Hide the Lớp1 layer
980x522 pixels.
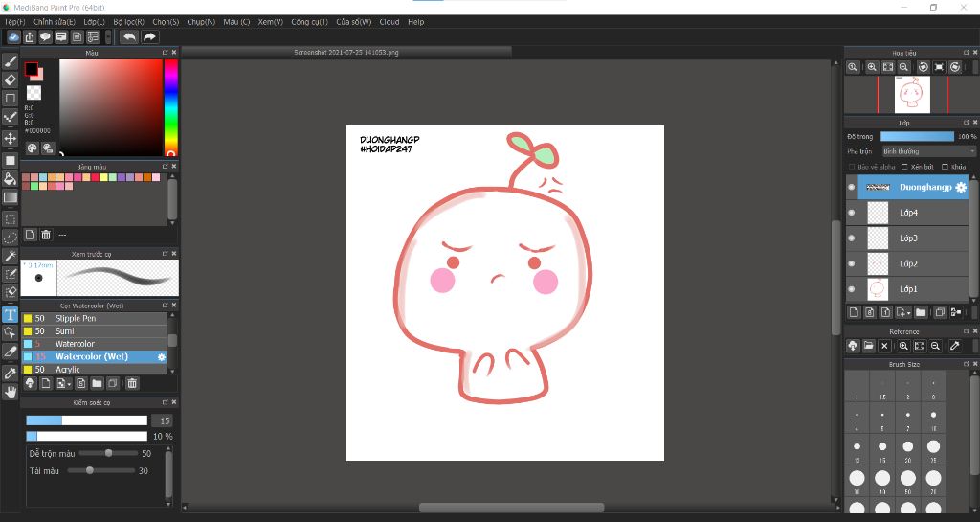click(x=851, y=289)
